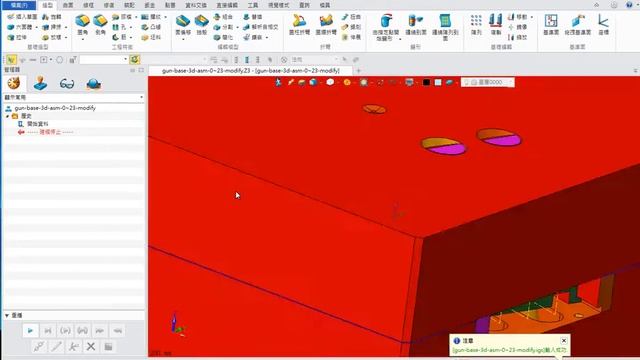Open the help icon in title bar

[x=629, y=5]
